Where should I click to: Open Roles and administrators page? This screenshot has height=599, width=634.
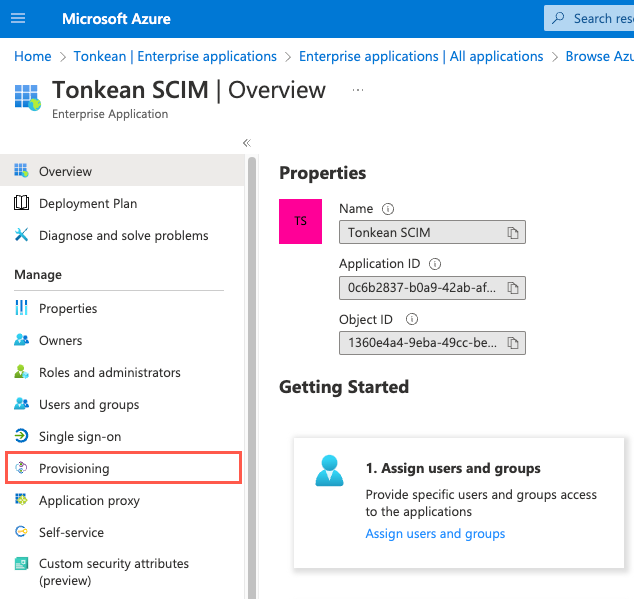click(x=110, y=372)
